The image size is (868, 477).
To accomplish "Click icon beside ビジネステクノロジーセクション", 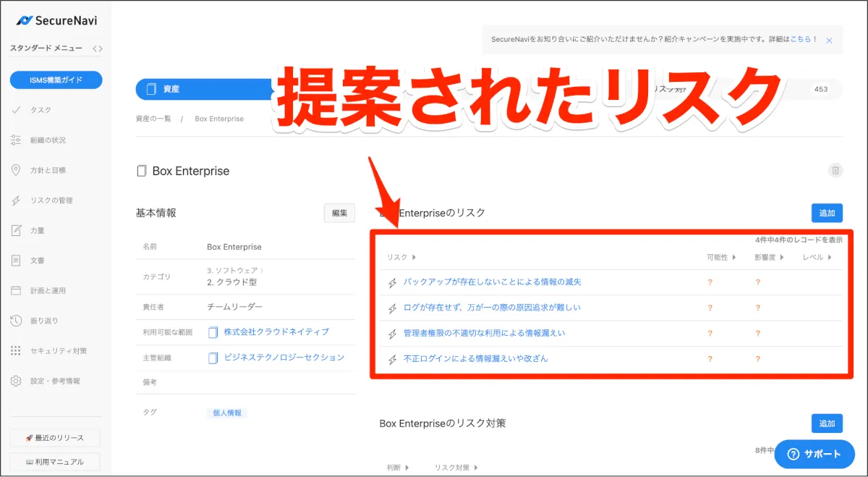I will pos(213,358).
